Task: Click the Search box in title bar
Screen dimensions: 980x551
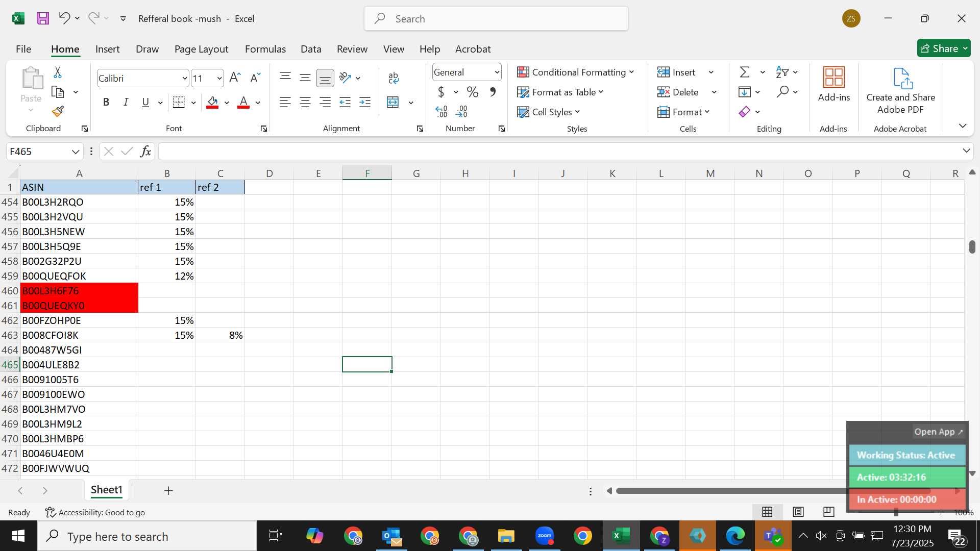Action: (496, 19)
